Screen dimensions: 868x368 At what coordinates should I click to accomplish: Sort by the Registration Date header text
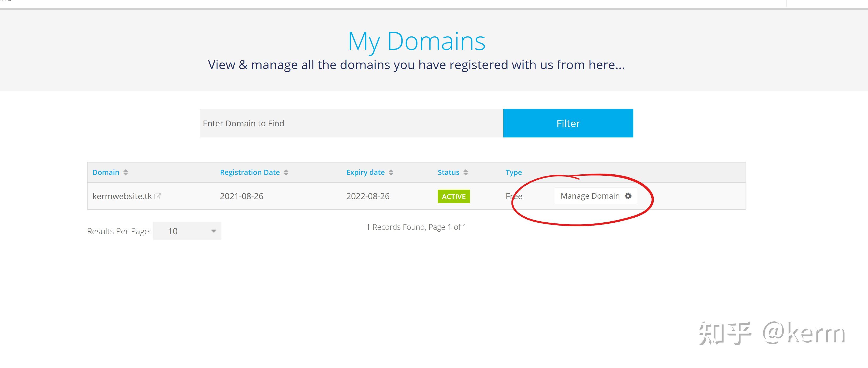click(250, 172)
